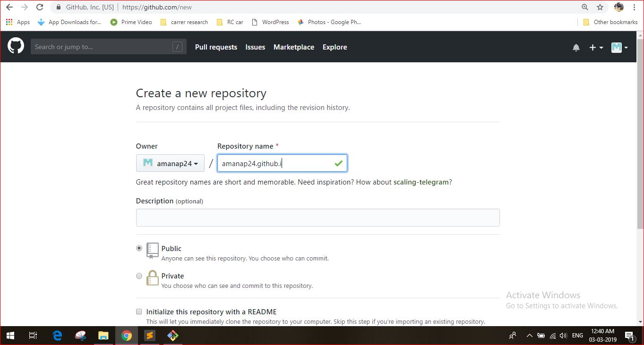Open the Action Center notifications icon
Viewport: 644px width, 345px height.
[629, 336]
